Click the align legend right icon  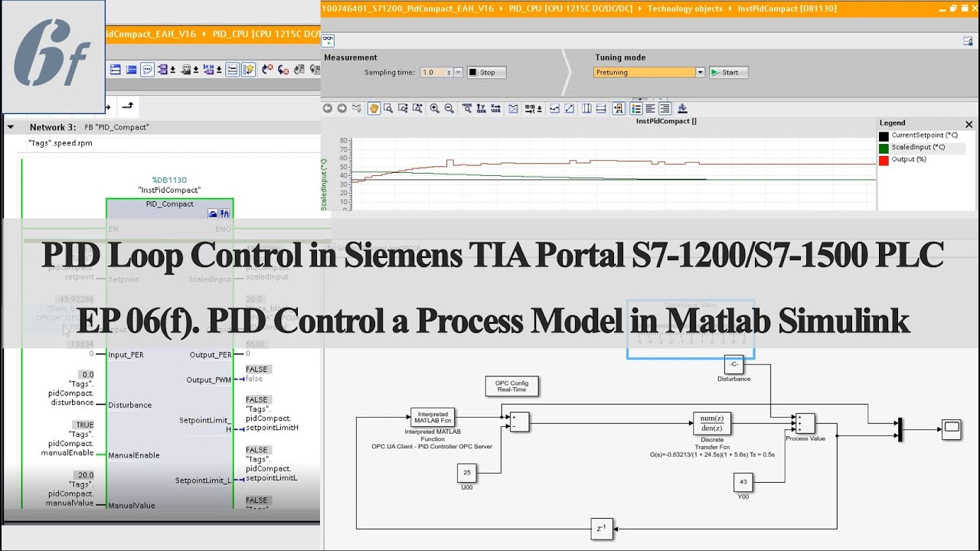665,108
